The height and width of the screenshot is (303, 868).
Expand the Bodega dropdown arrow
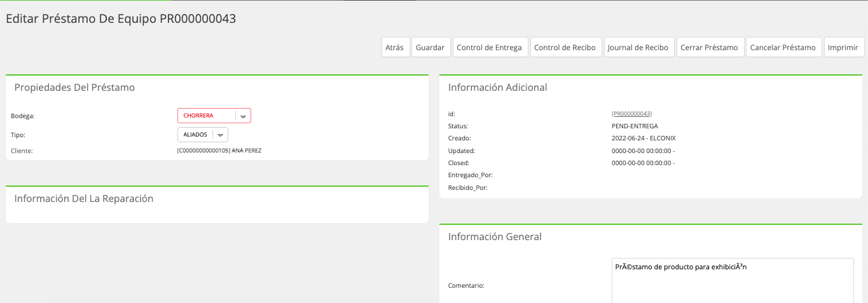[x=243, y=116]
